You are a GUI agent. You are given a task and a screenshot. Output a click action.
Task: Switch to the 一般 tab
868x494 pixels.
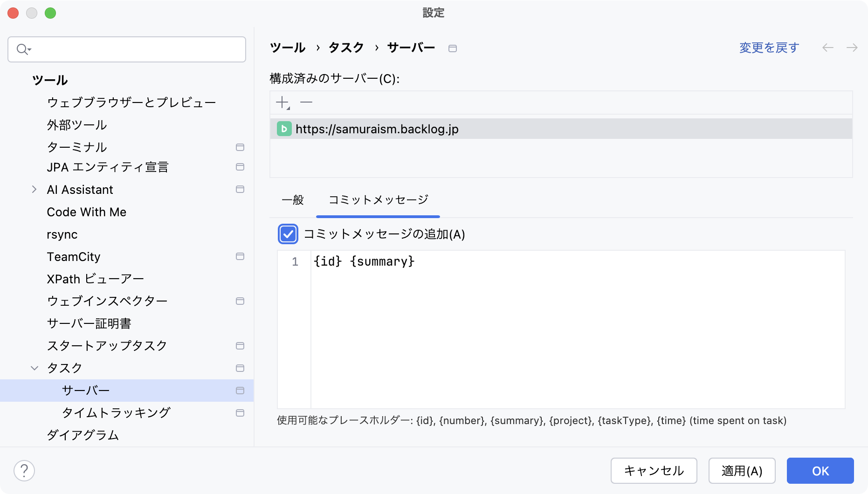point(293,200)
